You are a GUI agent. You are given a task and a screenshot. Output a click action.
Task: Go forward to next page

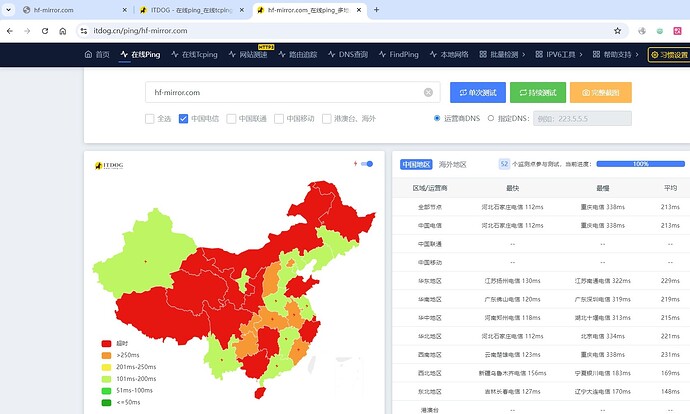[27, 31]
